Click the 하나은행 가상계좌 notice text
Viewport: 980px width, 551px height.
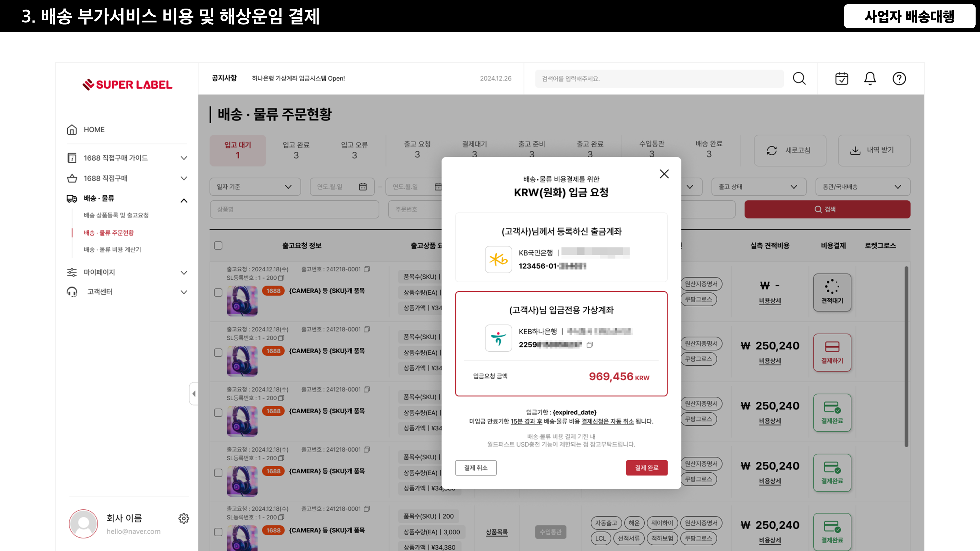(x=298, y=78)
